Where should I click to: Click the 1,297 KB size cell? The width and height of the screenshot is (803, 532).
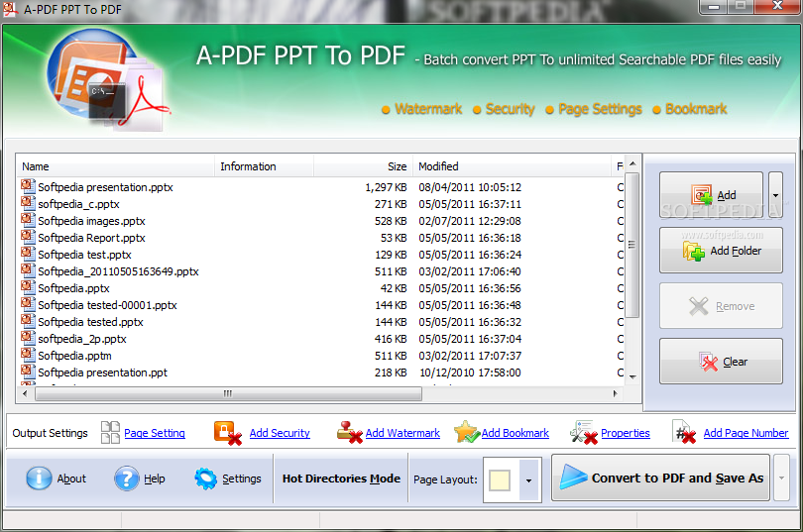[x=386, y=187]
